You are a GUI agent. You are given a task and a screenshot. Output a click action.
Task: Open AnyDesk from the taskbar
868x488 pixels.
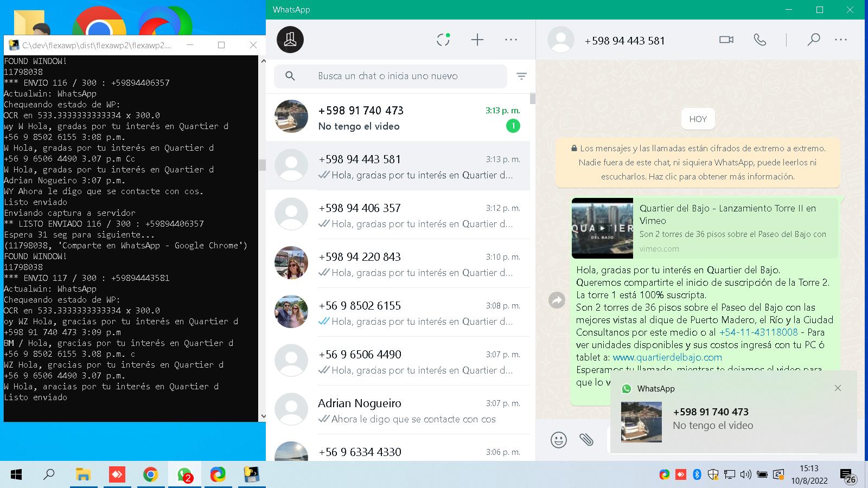pyautogui.click(x=117, y=475)
